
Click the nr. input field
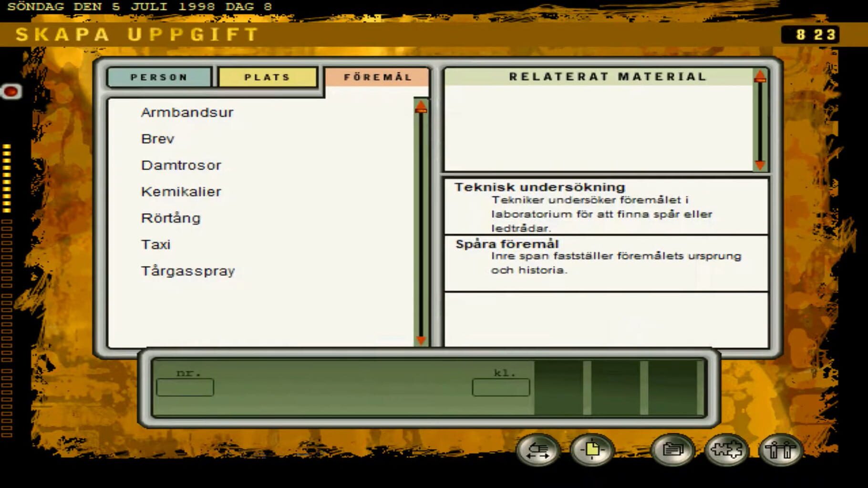(x=185, y=387)
